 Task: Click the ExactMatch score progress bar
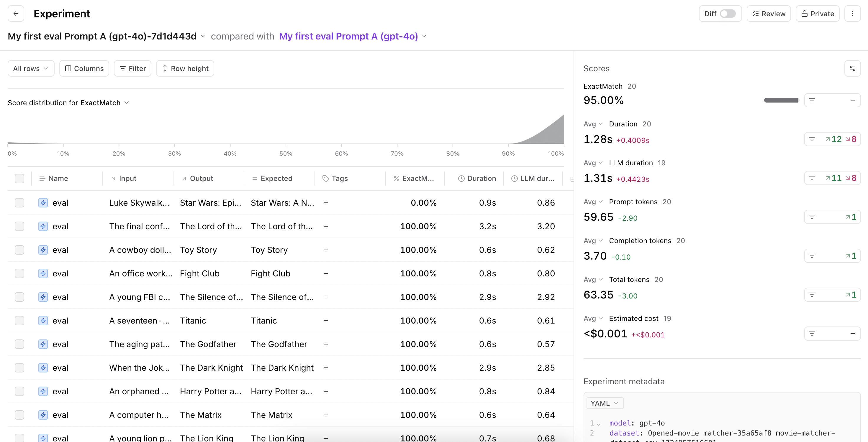click(781, 100)
